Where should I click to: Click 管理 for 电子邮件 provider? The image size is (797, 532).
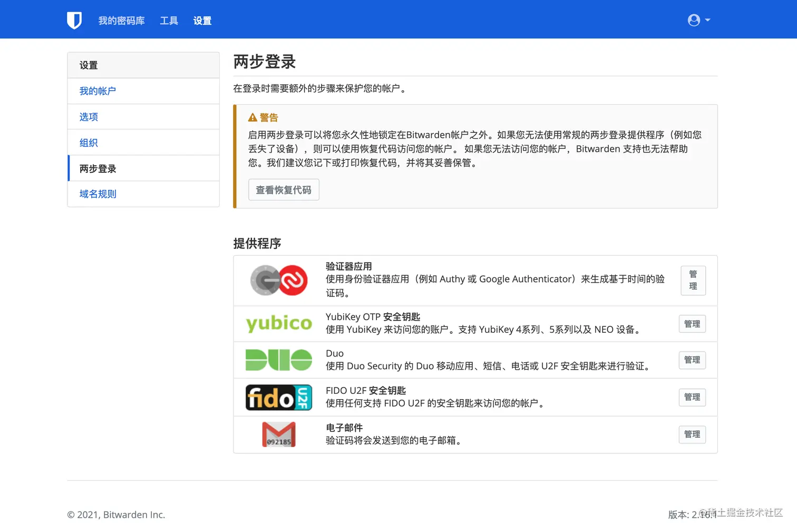[x=692, y=434]
